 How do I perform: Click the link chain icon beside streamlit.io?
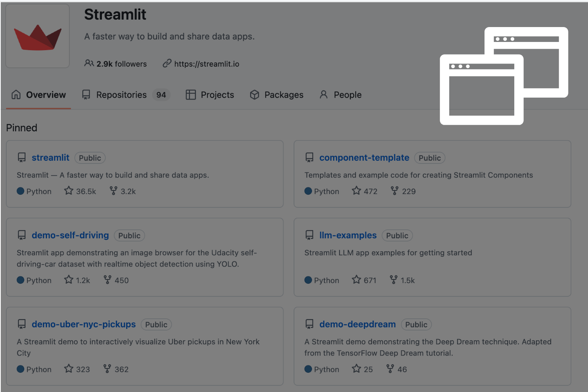(168, 64)
